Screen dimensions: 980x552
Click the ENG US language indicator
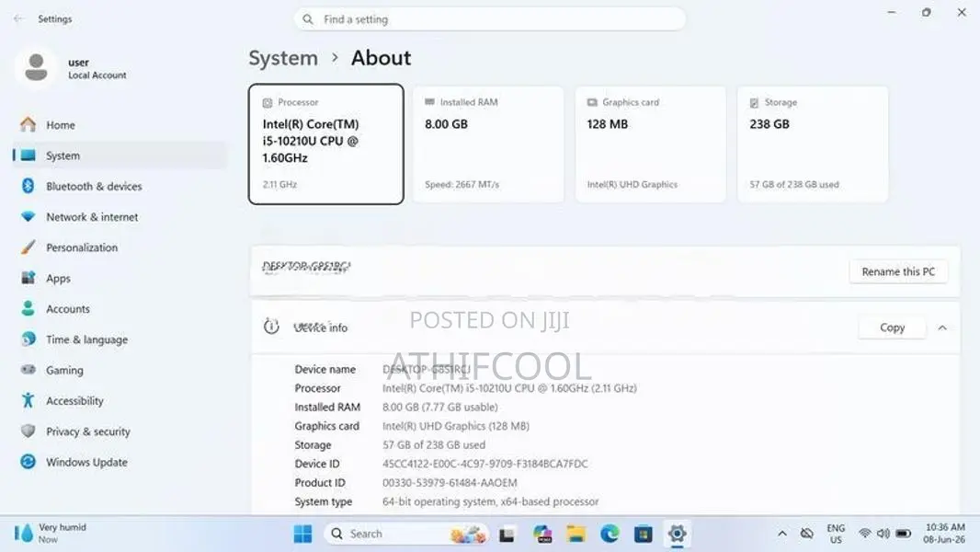[837, 534]
